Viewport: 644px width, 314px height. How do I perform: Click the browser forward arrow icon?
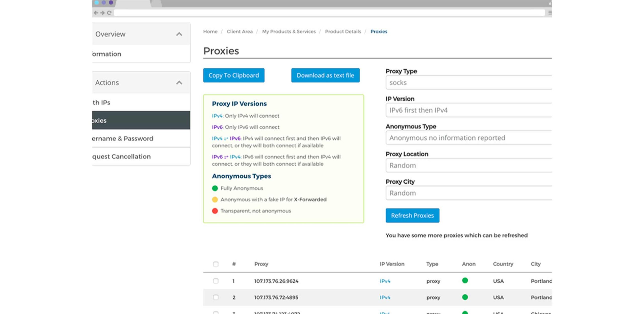102,13
